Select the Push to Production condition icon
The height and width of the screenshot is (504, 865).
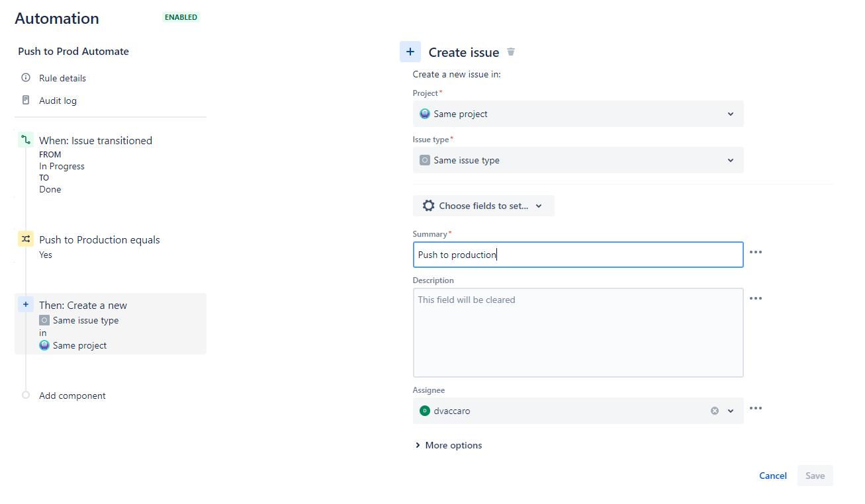25,239
